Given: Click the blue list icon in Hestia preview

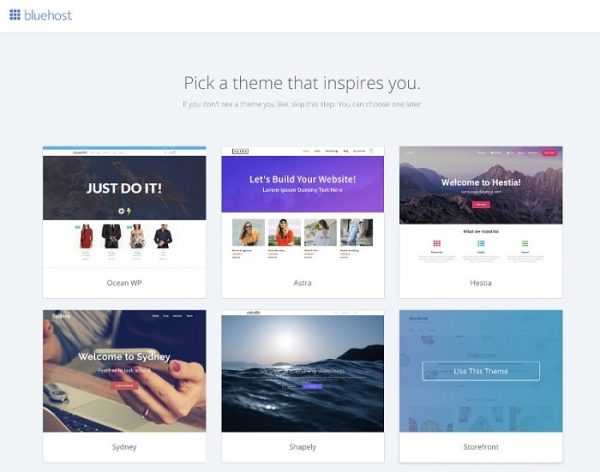Looking at the screenshot, I should click(481, 243).
